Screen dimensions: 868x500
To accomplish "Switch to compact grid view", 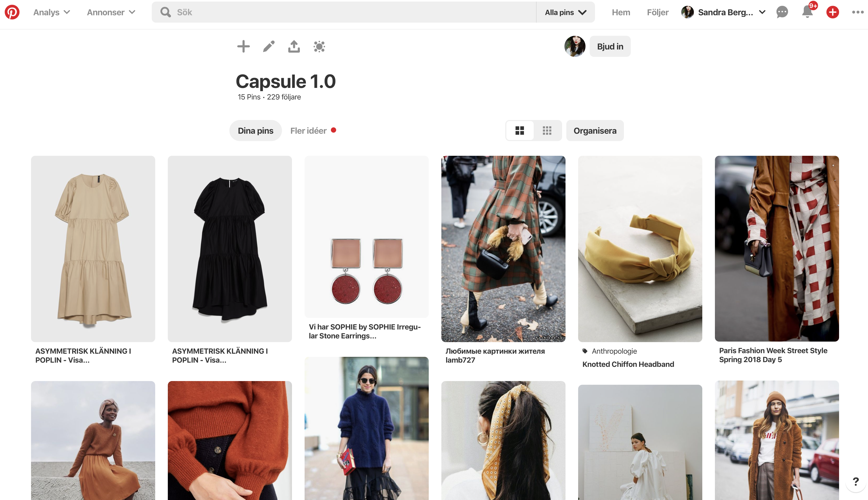I will coord(547,131).
